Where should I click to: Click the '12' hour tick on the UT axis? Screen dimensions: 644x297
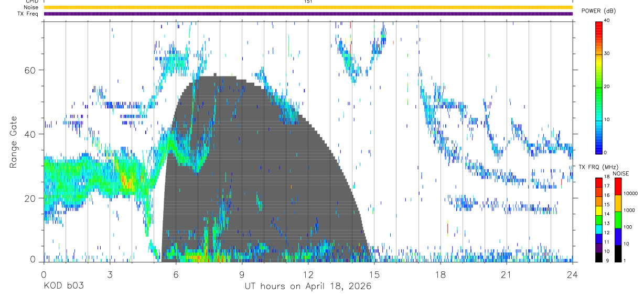coord(308,274)
